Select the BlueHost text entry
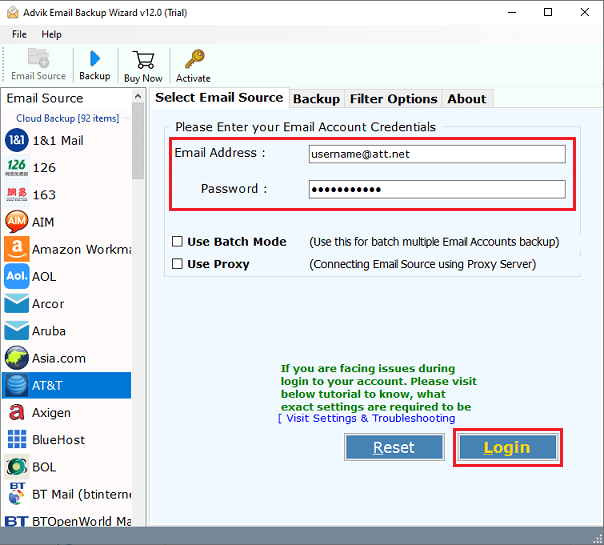 [59, 440]
